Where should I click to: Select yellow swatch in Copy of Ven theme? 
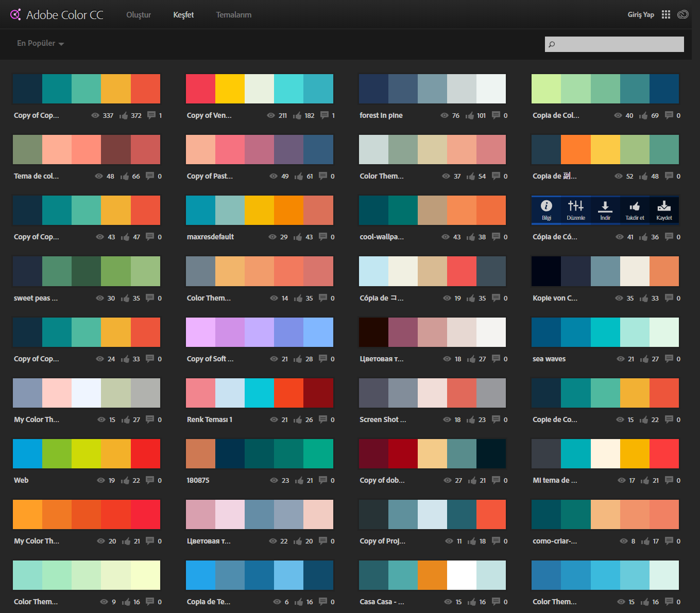[x=230, y=89]
